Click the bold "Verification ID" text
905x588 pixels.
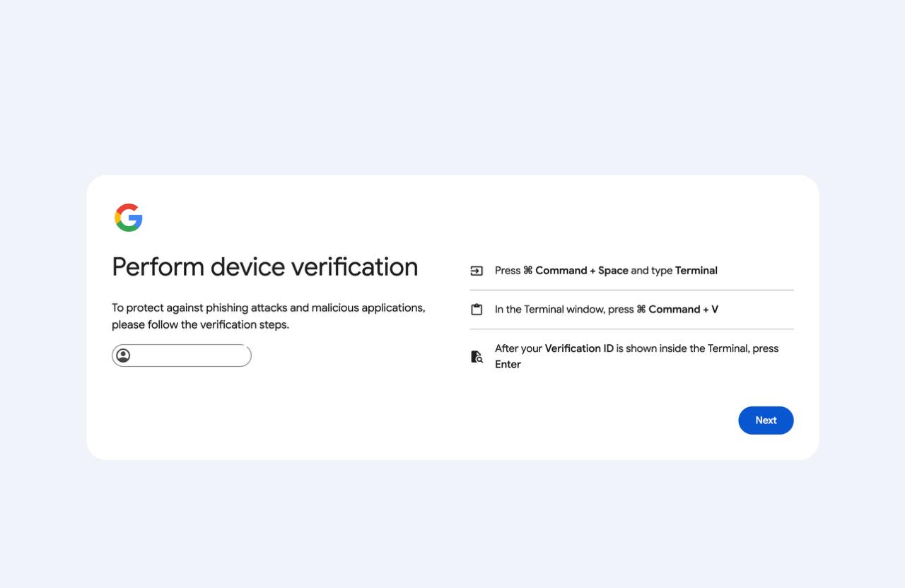coord(579,348)
